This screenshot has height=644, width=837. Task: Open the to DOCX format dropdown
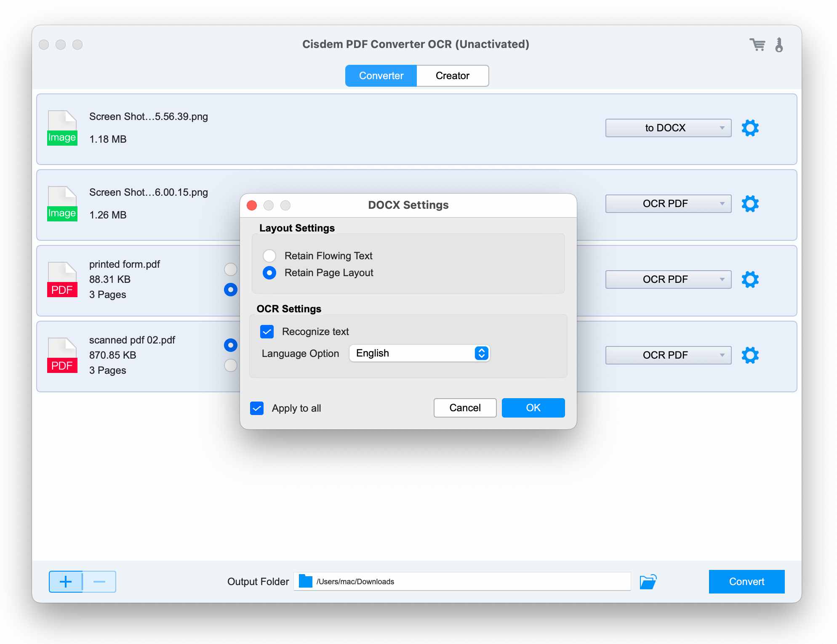(668, 128)
